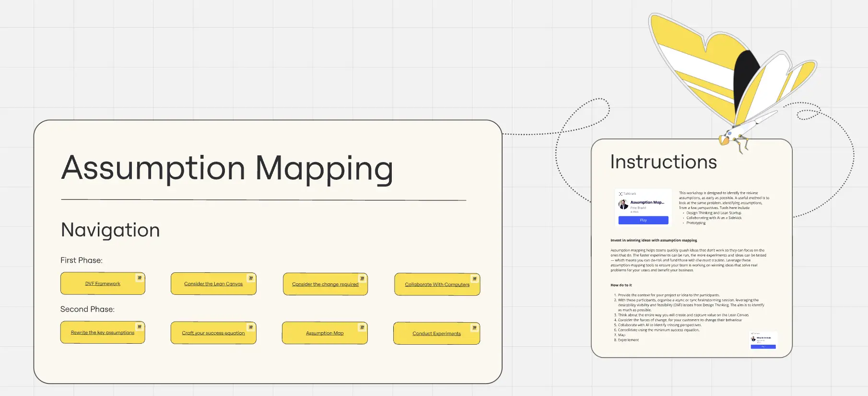The height and width of the screenshot is (396, 868).
Task: Click the Talktrack logo icon in Instructions card
Action: pyautogui.click(x=621, y=194)
